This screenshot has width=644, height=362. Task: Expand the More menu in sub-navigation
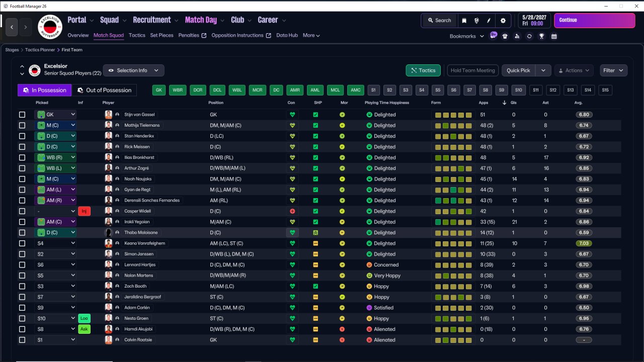point(311,35)
